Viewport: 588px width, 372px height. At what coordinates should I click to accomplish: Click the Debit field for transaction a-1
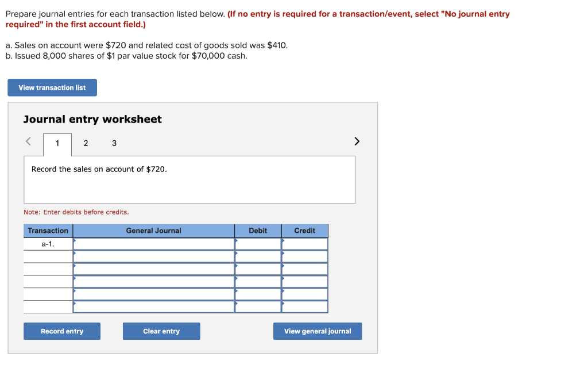pos(257,243)
